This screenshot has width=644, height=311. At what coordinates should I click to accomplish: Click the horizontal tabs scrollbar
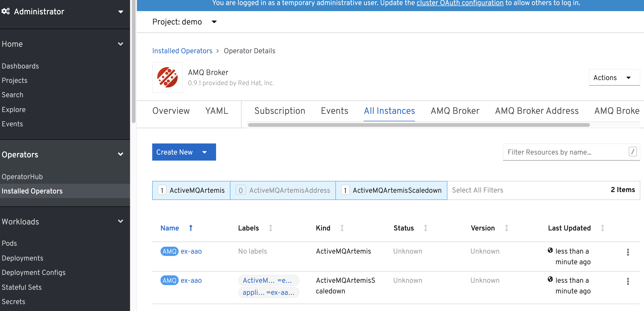[x=418, y=125]
